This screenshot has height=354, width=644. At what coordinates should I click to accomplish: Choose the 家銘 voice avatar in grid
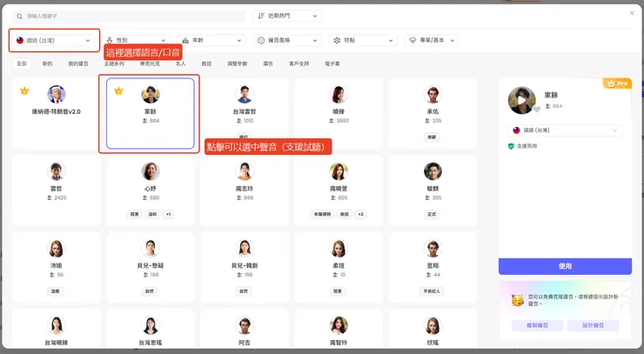pyautogui.click(x=151, y=95)
